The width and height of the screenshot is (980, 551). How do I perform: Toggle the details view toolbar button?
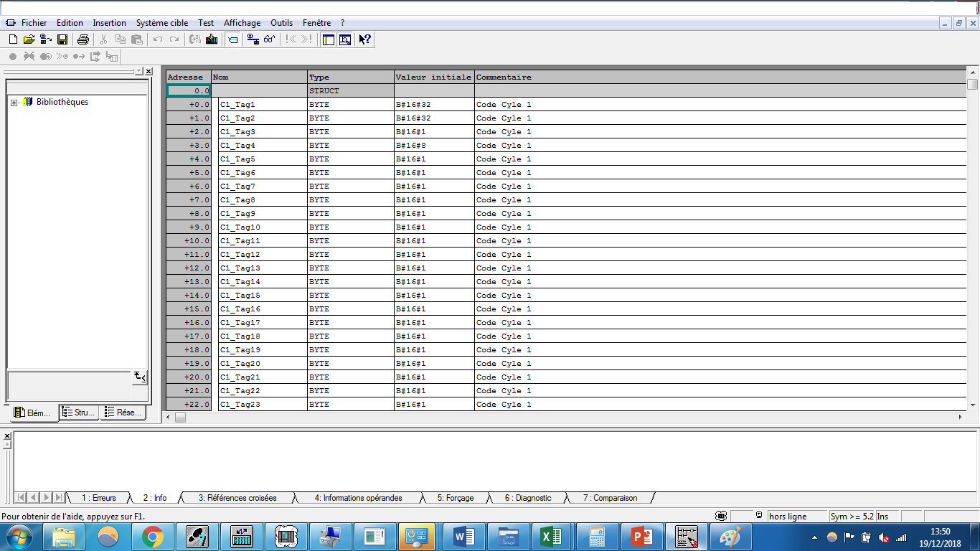345,39
